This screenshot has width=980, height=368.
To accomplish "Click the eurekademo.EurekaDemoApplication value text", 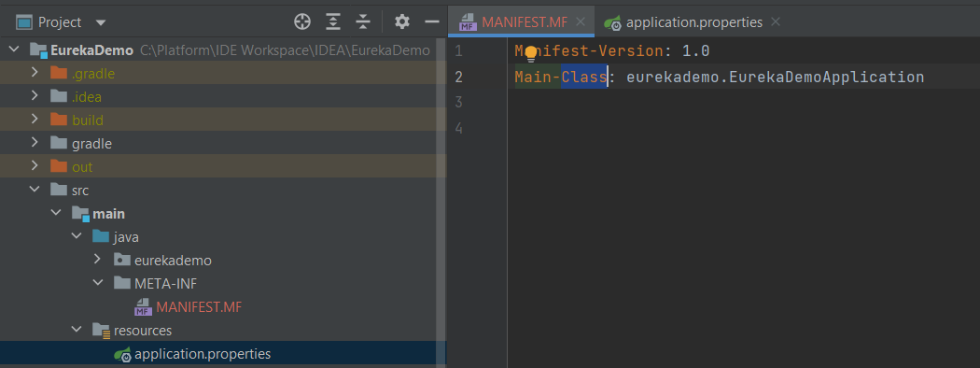I will click(x=775, y=77).
